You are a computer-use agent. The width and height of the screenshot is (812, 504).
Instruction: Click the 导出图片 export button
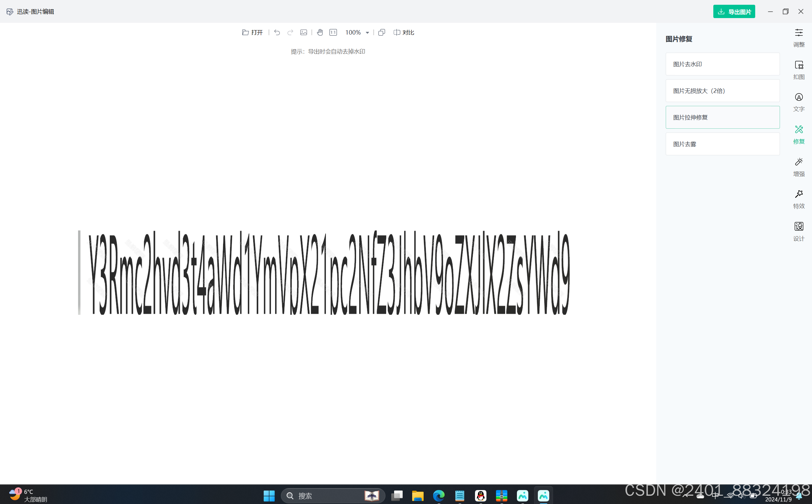tap(734, 12)
